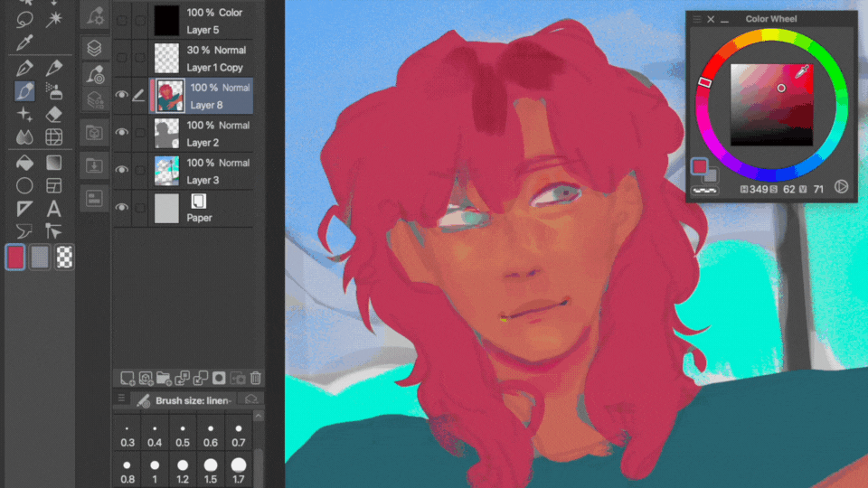868x488 pixels.
Task: Hide Layer 2 using its eye icon
Action: [x=122, y=132]
